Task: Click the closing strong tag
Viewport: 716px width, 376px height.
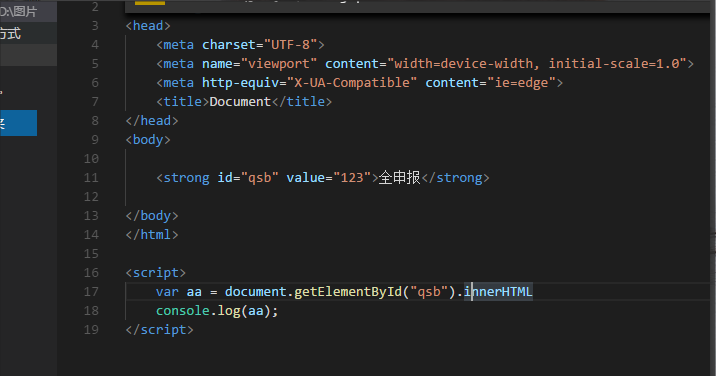Action: (455, 178)
